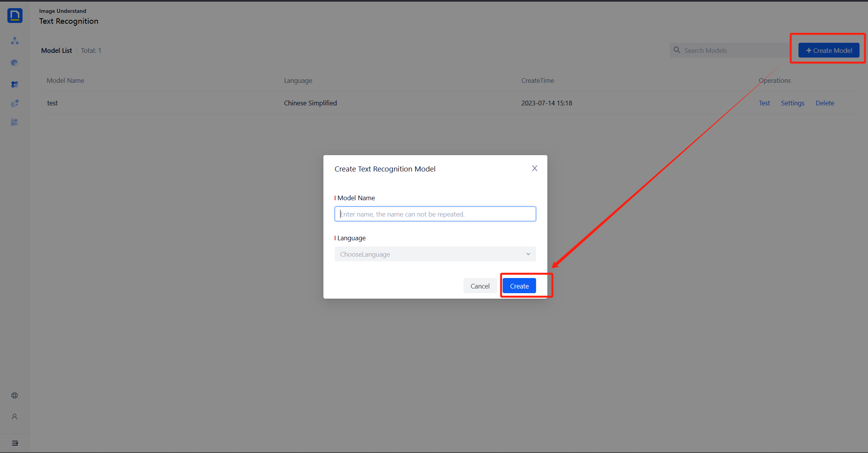Select the four-dots sidebar icon
This screenshot has height=453, width=868.
coord(15,84)
